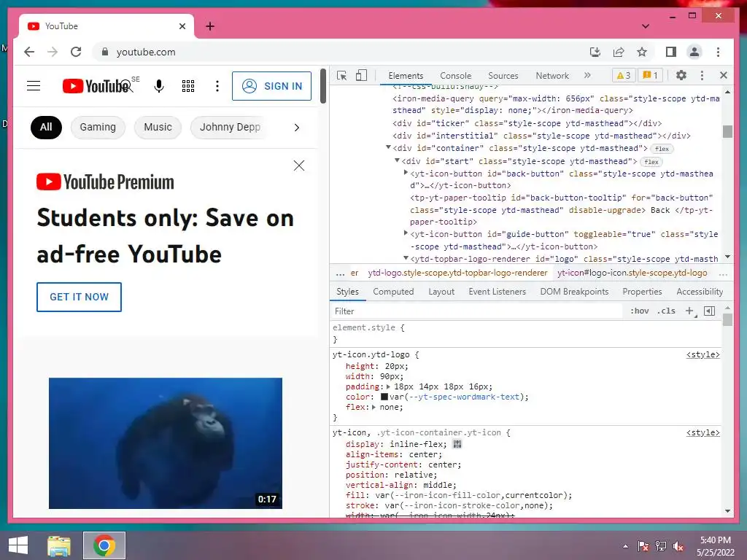747x560 pixels.
Task: Open the Event Listeners tab
Action: [x=497, y=292]
